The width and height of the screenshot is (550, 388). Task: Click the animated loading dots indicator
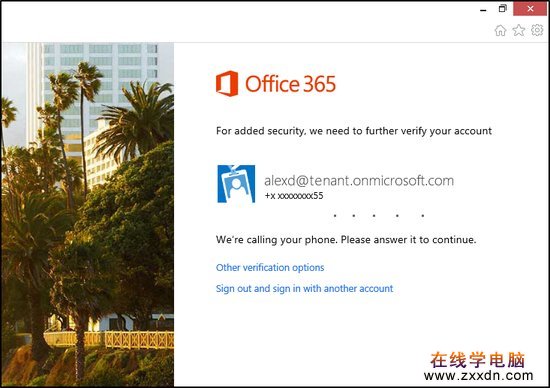pyautogui.click(x=379, y=216)
